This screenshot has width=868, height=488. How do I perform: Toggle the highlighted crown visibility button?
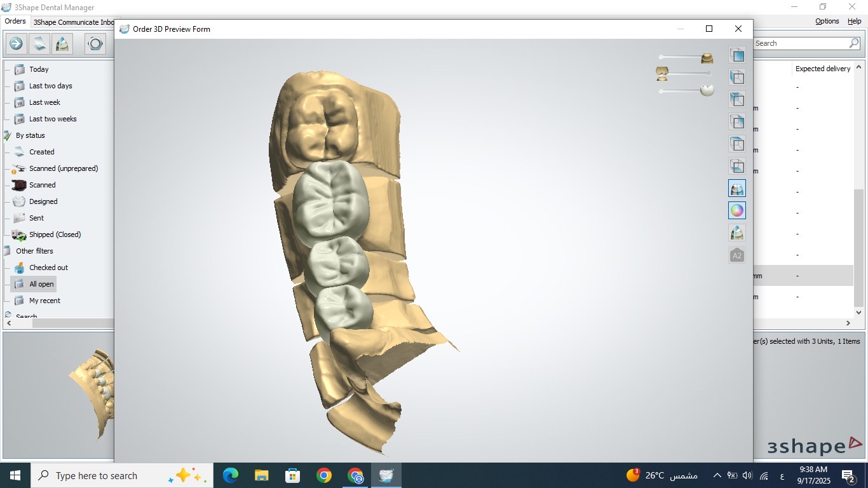coord(737,188)
